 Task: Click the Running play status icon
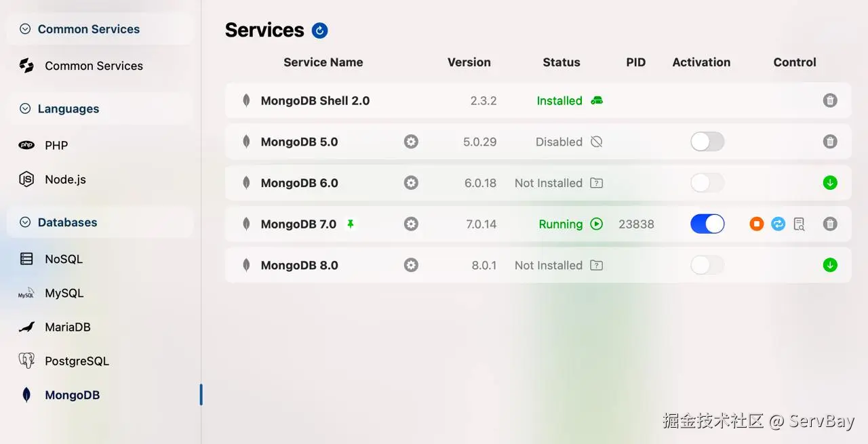(597, 224)
